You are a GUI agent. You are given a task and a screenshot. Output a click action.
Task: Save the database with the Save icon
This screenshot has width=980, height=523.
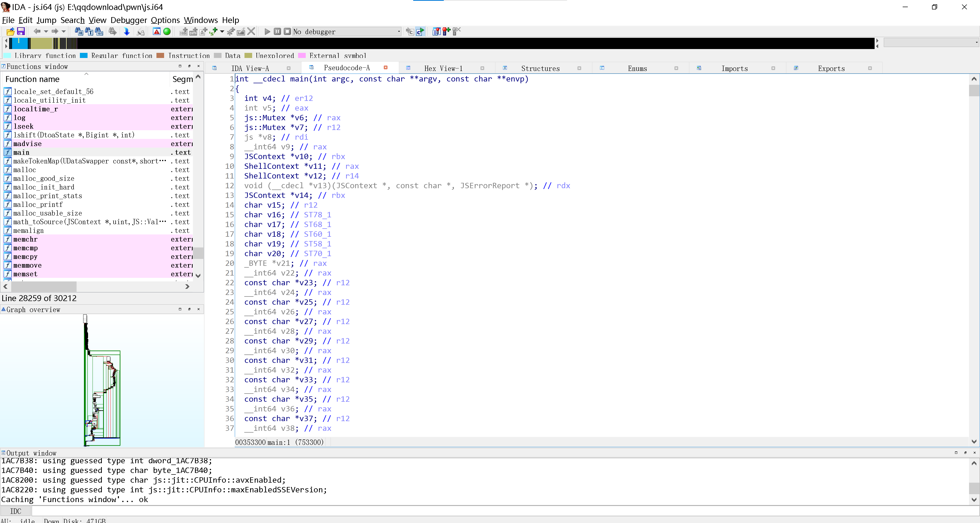(21, 32)
